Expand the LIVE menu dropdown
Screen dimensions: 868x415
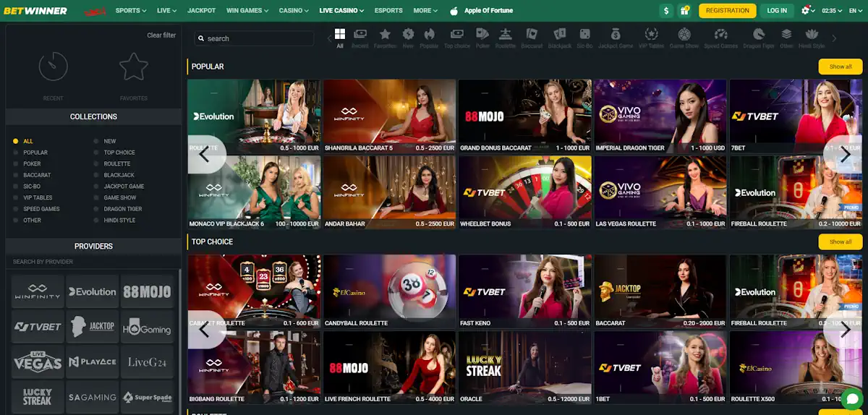pos(167,11)
